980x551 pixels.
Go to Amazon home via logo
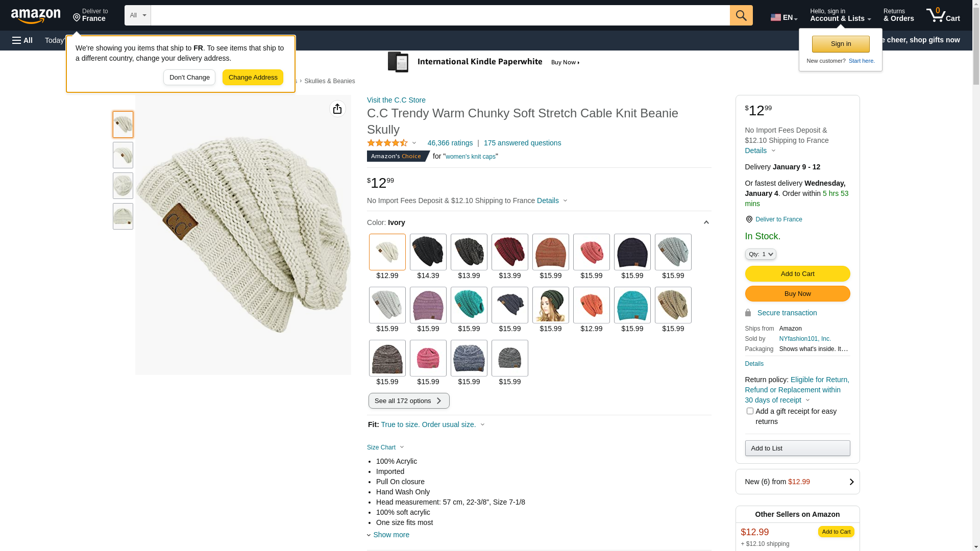(x=36, y=16)
